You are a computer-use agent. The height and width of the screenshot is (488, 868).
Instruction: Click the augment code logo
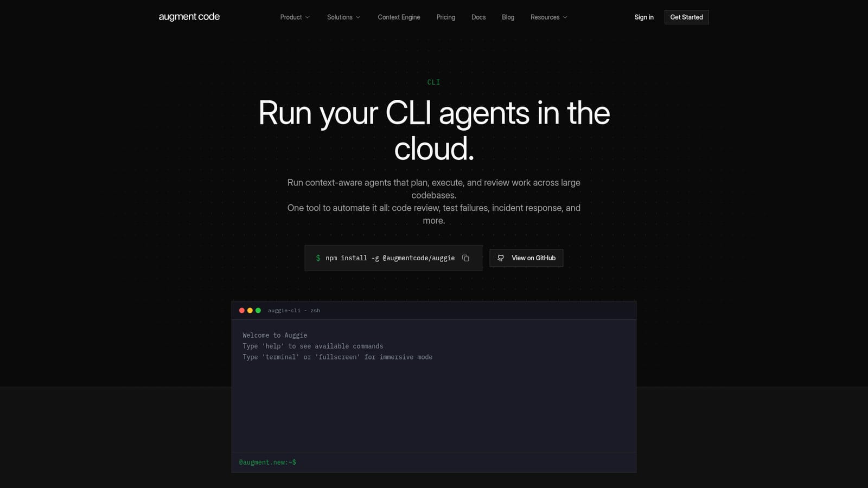[x=189, y=17]
